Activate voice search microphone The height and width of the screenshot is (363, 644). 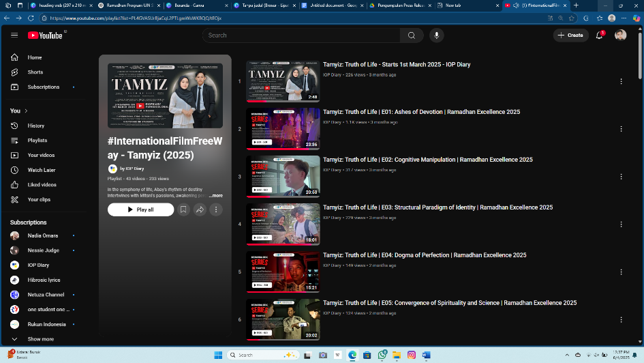(x=437, y=35)
